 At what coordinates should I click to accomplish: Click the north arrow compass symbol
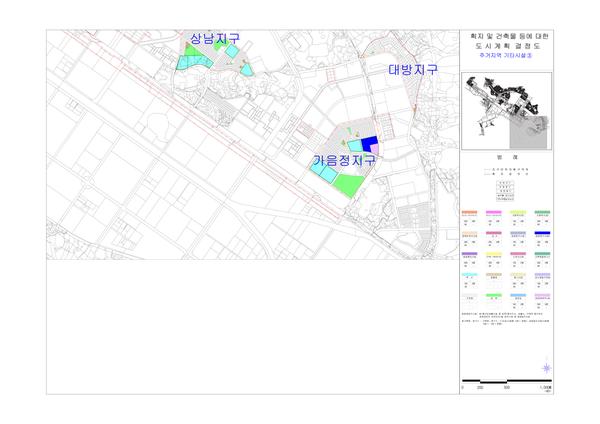[547, 368]
